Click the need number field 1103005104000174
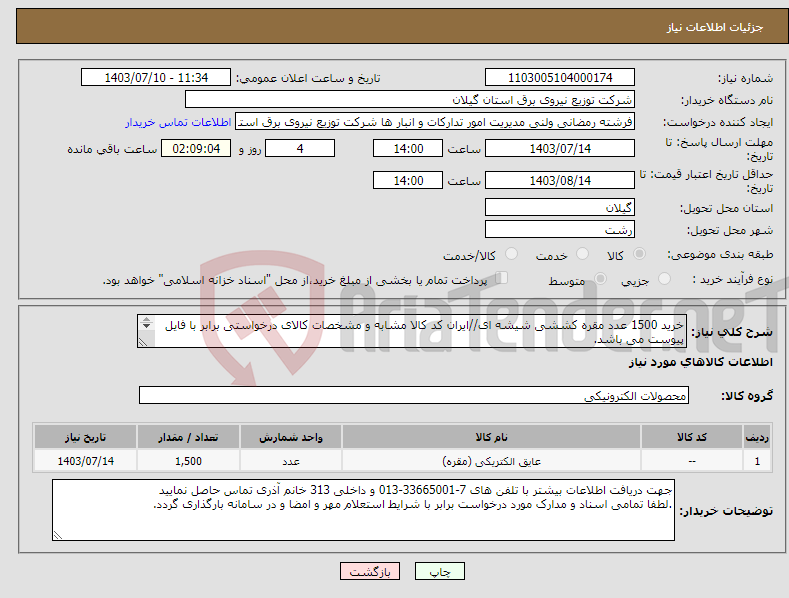This screenshot has width=789, height=598. click(x=560, y=78)
